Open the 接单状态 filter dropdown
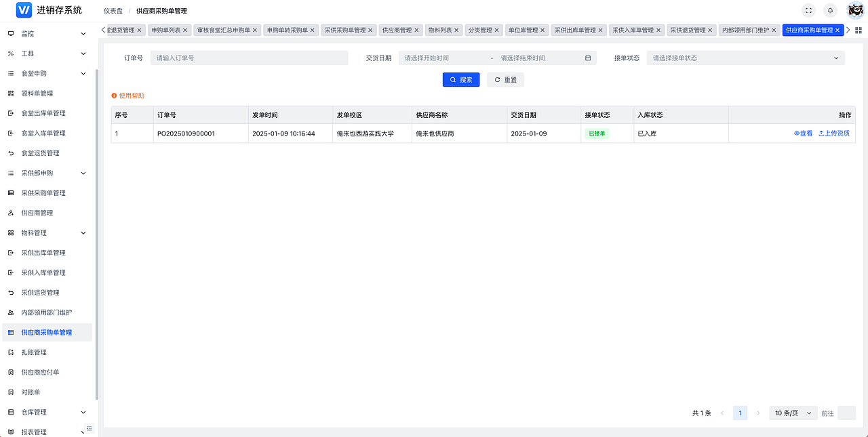This screenshot has width=868, height=437. click(x=746, y=58)
